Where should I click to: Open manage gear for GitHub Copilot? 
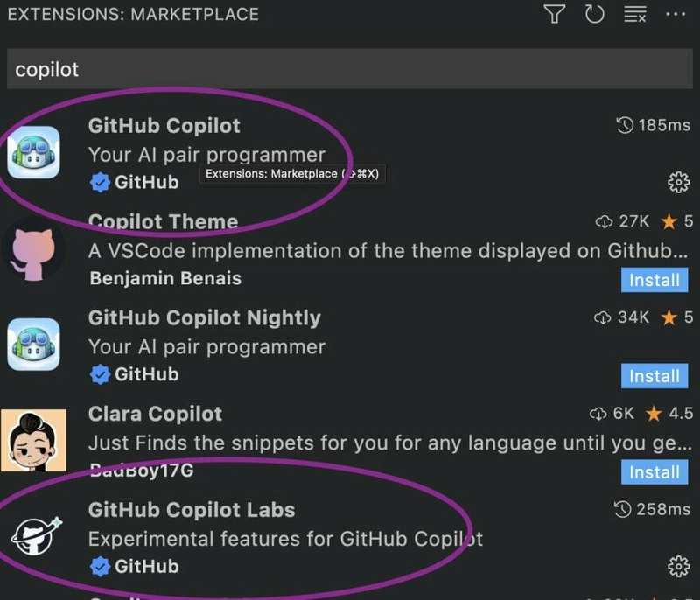click(678, 182)
